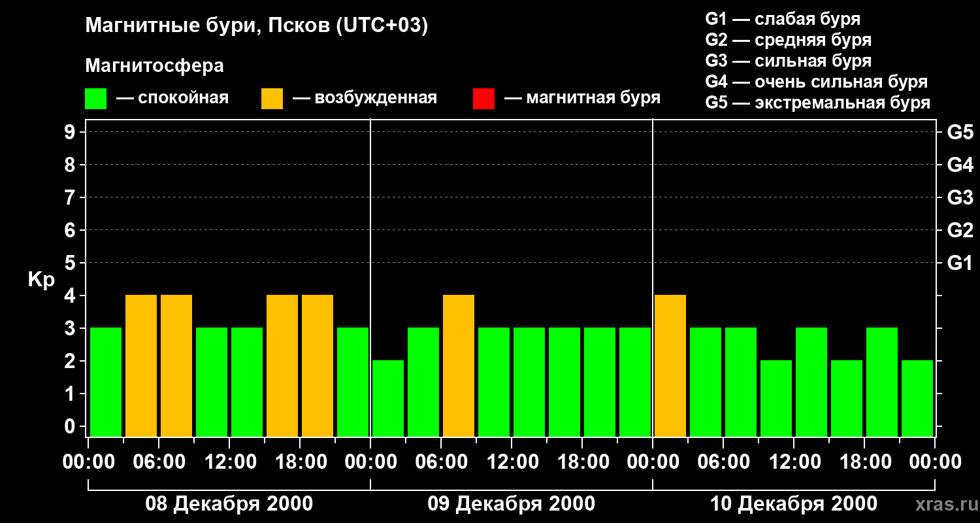This screenshot has height=523, width=980.
Task: Click the G1 label on right axis
Action: [x=960, y=263]
